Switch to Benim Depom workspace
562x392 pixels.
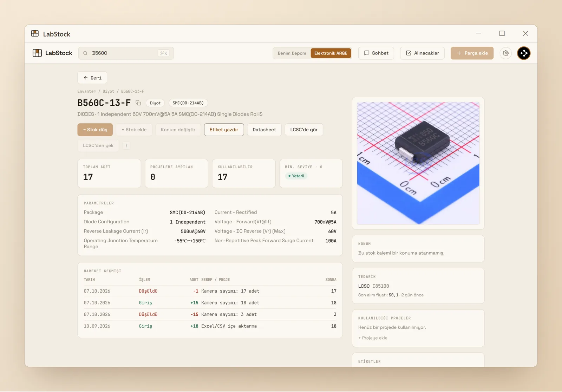[292, 53]
